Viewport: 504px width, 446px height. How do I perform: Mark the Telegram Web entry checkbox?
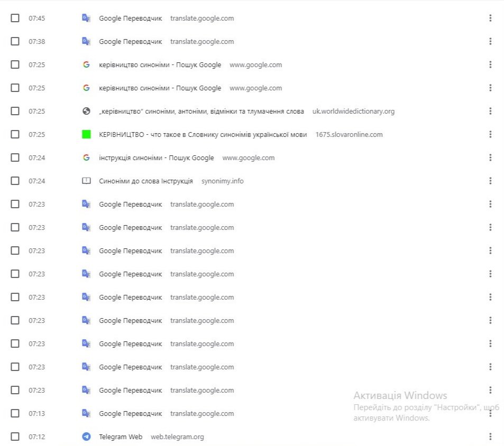click(15, 436)
